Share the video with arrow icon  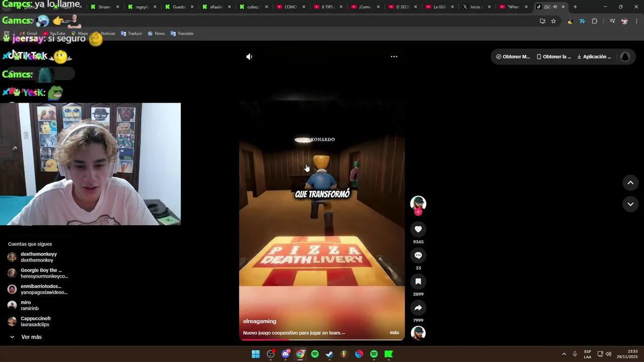(x=418, y=308)
